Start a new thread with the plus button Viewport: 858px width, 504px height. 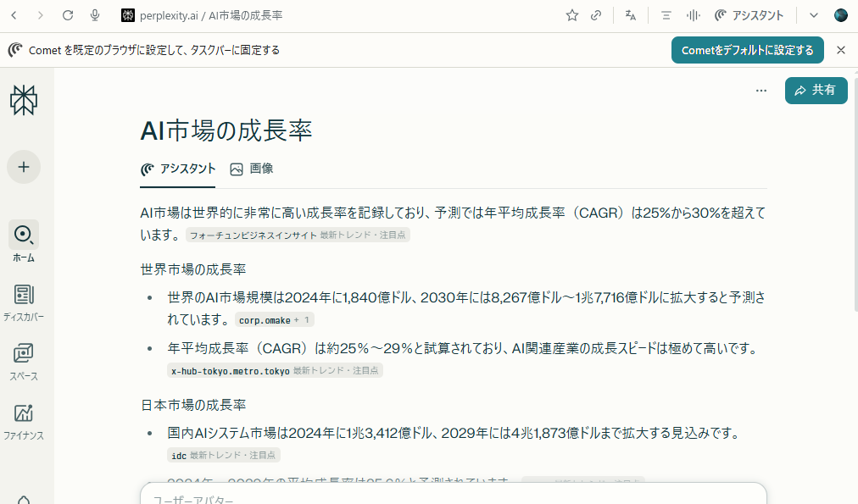tap(24, 167)
